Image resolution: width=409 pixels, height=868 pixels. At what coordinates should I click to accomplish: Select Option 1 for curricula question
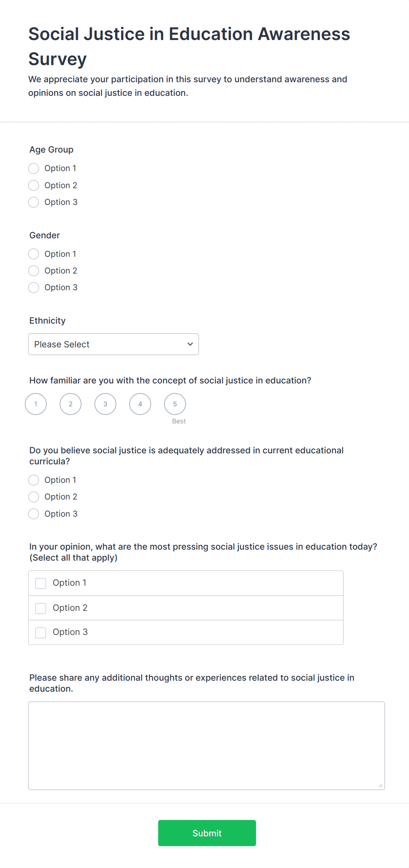point(34,480)
